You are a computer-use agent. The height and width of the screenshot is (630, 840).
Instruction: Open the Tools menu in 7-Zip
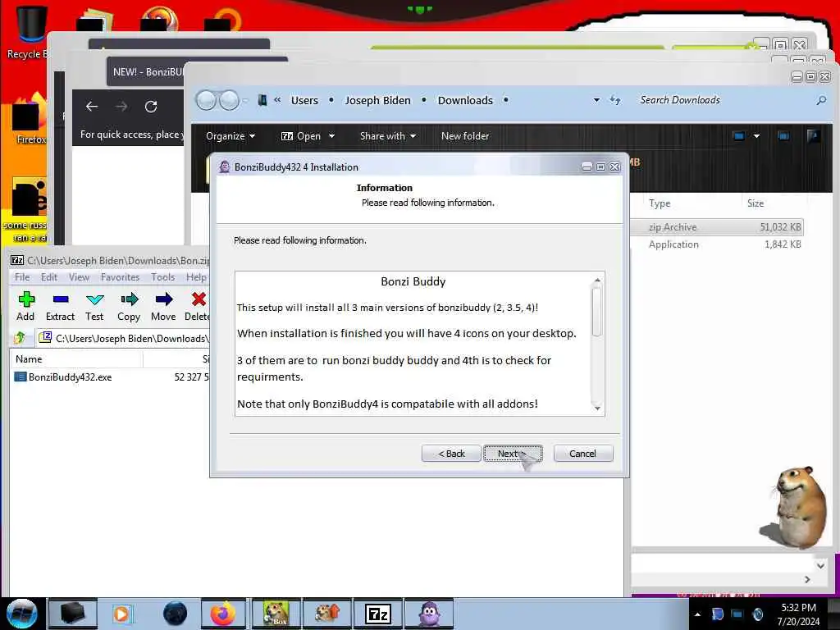pos(163,277)
